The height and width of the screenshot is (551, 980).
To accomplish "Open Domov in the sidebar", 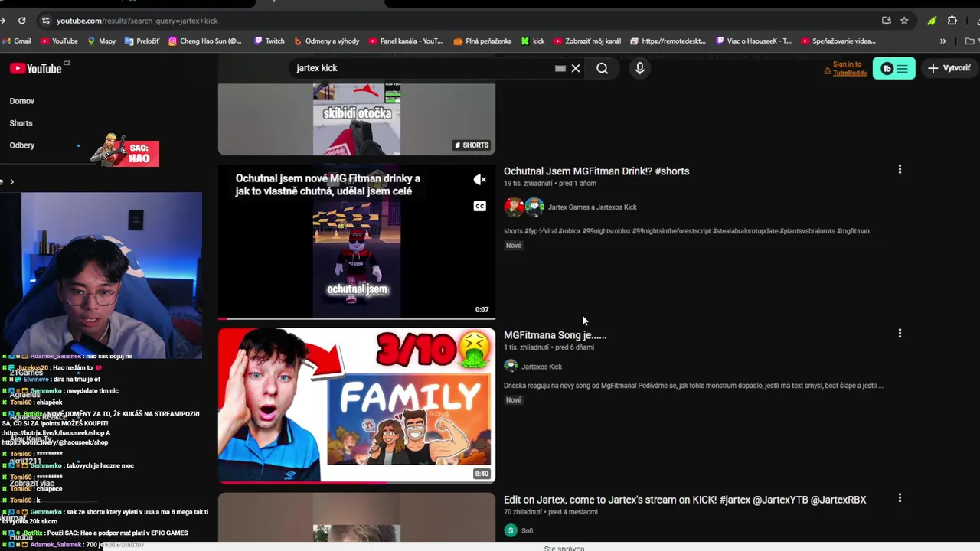I will pos(21,101).
